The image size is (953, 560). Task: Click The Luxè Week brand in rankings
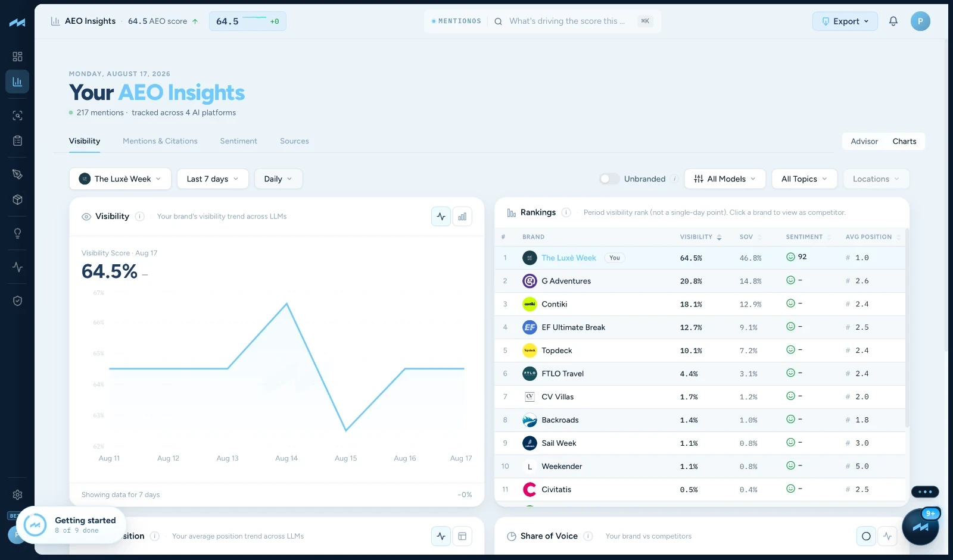pyautogui.click(x=569, y=258)
